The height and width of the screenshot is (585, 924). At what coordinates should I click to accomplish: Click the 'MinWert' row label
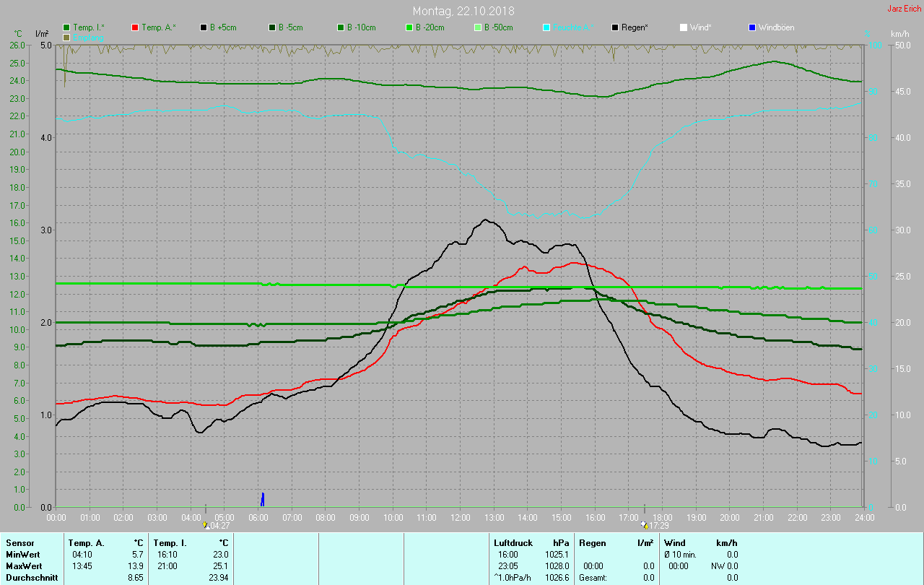pyautogui.click(x=22, y=554)
